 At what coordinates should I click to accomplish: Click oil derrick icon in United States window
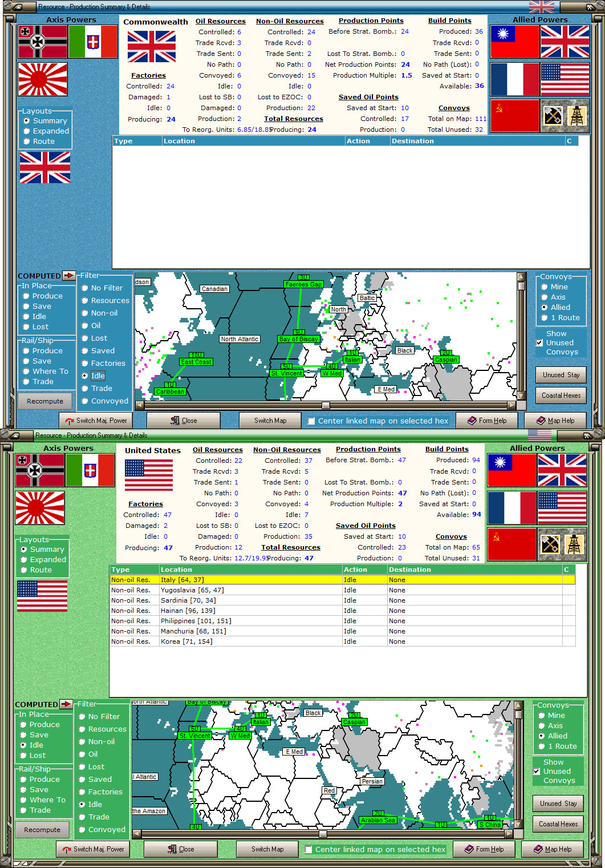[574, 544]
